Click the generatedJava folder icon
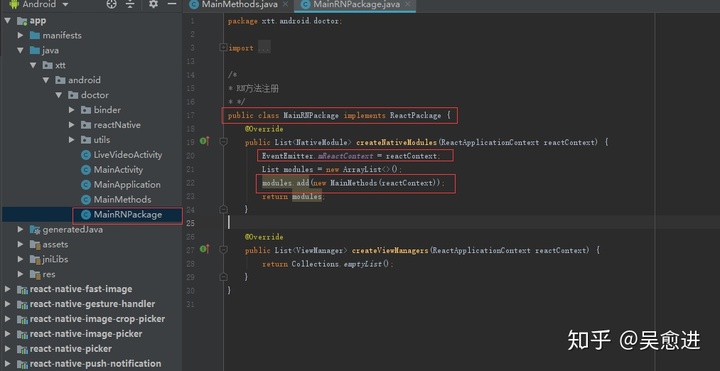 [x=35, y=229]
